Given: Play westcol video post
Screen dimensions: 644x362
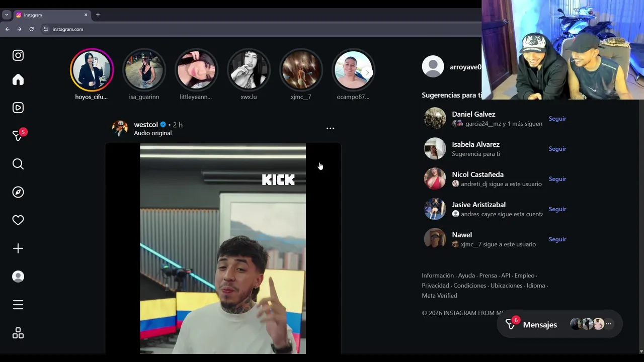Looking at the screenshot, I should click(x=223, y=249).
